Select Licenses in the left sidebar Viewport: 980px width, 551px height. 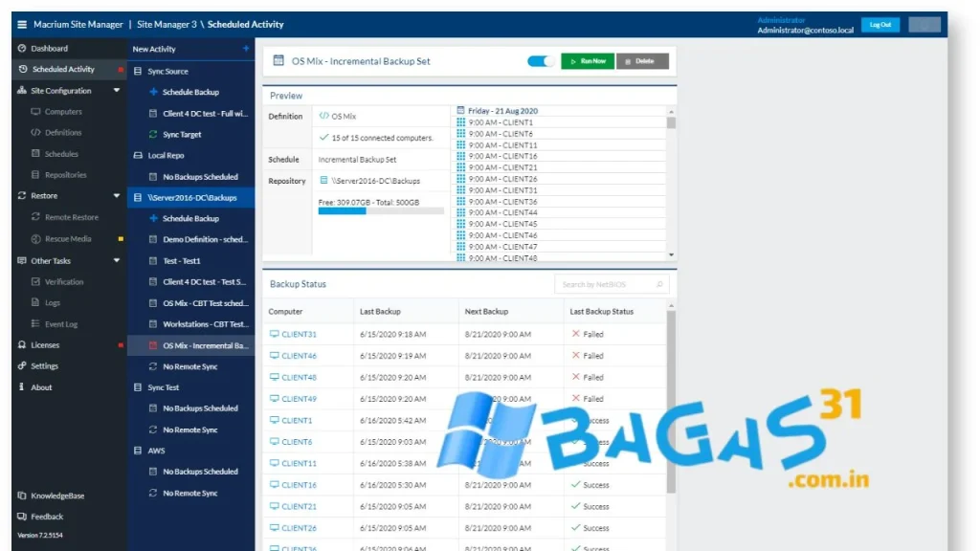tap(44, 345)
